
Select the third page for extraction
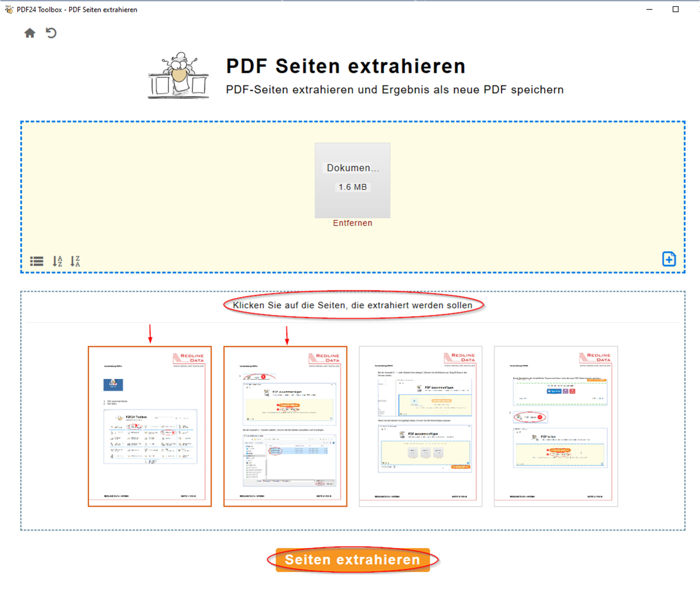coord(421,424)
